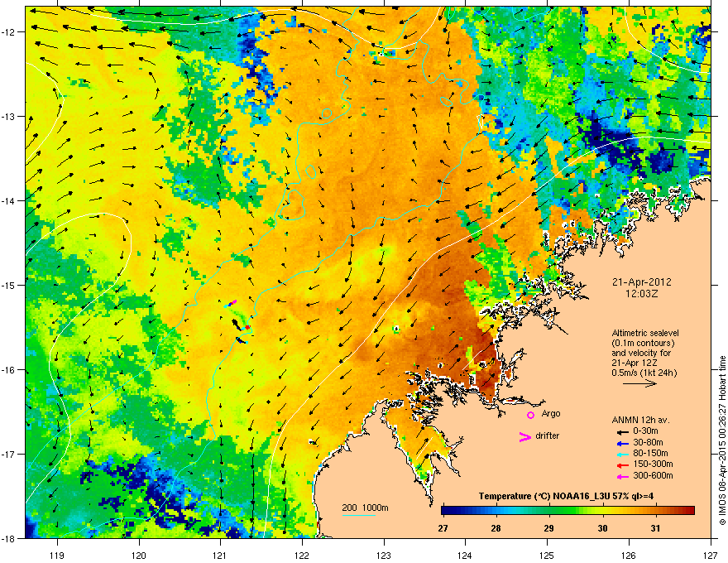Click the magenta 300-600m arrow in legend
728x563 pixels.
[x=623, y=477]
